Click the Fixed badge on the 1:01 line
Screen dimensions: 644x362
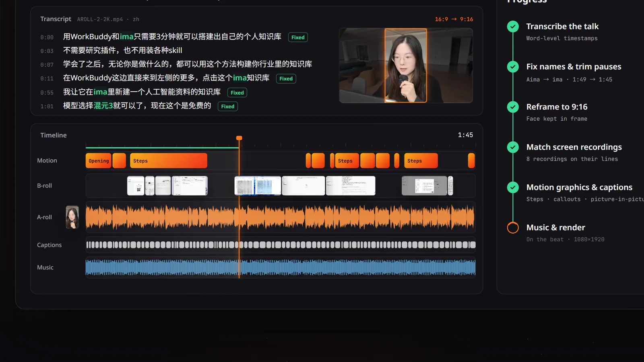(228, 106)
